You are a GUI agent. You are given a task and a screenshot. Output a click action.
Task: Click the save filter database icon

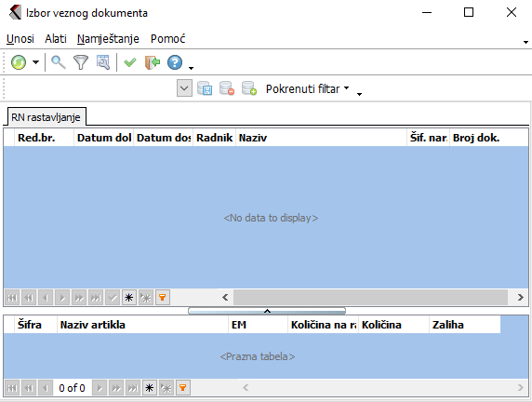205,88
